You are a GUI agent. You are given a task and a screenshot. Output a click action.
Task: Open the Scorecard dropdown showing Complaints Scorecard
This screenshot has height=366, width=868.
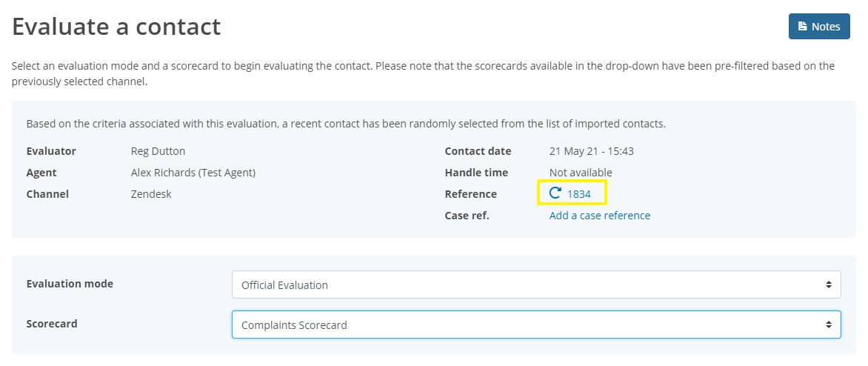536,325
